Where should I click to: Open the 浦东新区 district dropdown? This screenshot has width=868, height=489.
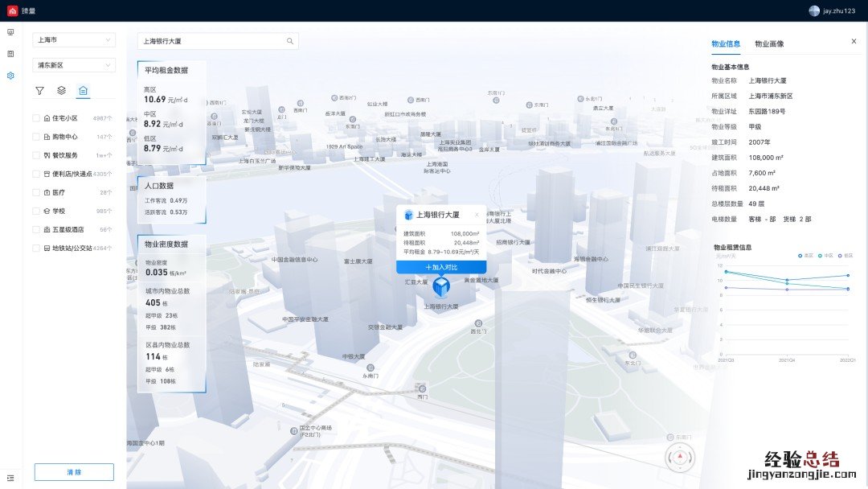pyautogui.click(x=74, y=65)
